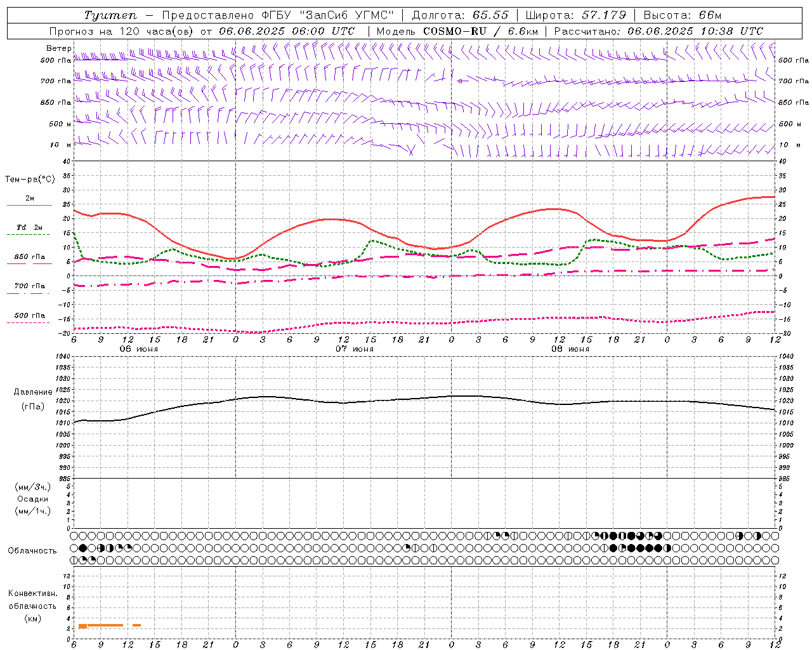Select the Облачность cloud cover label
This screenshot has height=650, width=812.
(x=32, y=550)
